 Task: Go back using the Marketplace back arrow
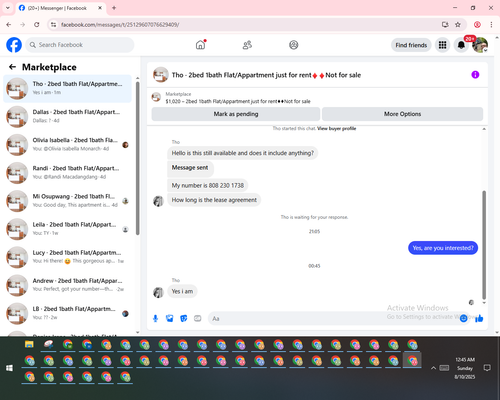coord(12,67)
